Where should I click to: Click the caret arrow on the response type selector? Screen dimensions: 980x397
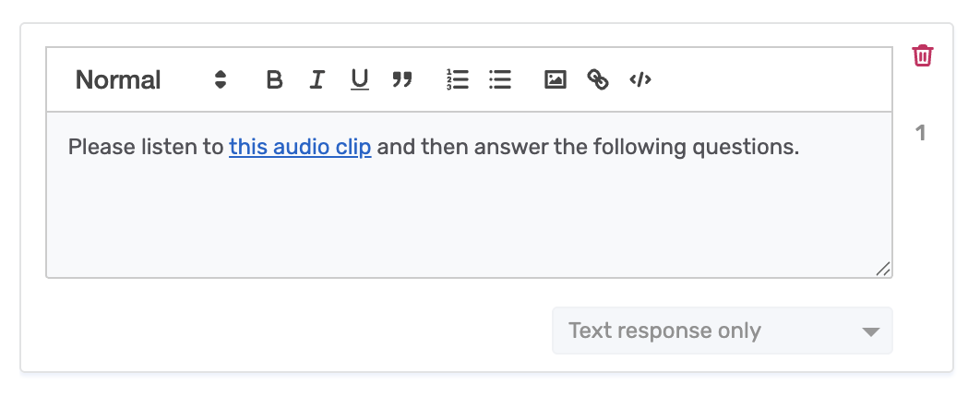(x=870, y=331)
